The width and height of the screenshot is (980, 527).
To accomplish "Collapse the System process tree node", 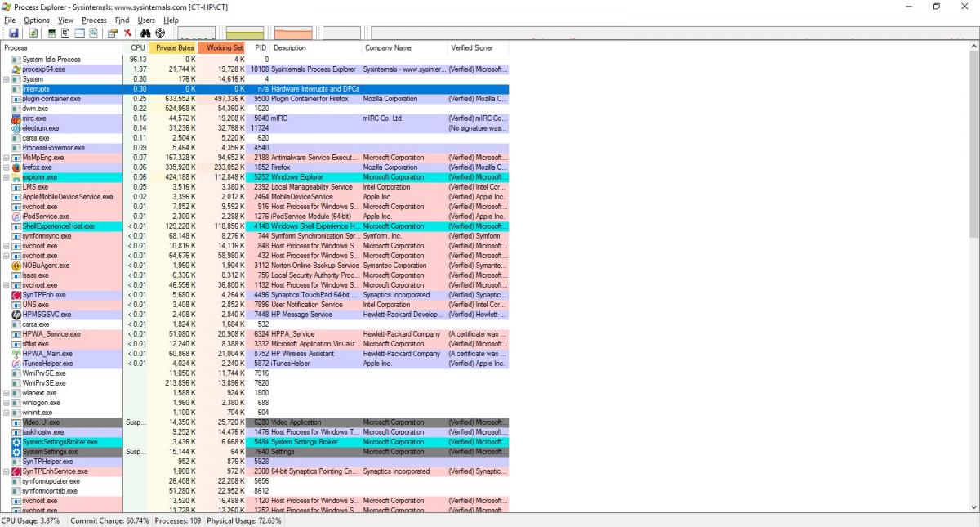I will pos(7,79).
